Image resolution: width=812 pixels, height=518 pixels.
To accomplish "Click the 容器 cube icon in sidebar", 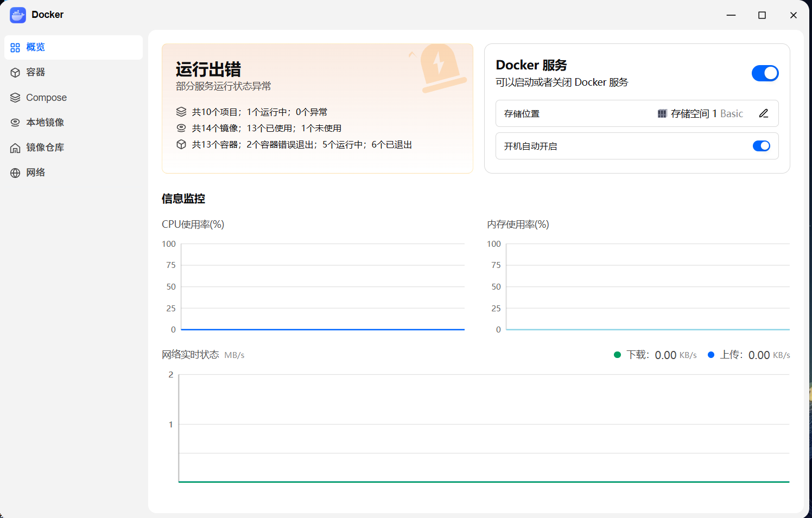I will pyautogui.click(x=15, y=73).
